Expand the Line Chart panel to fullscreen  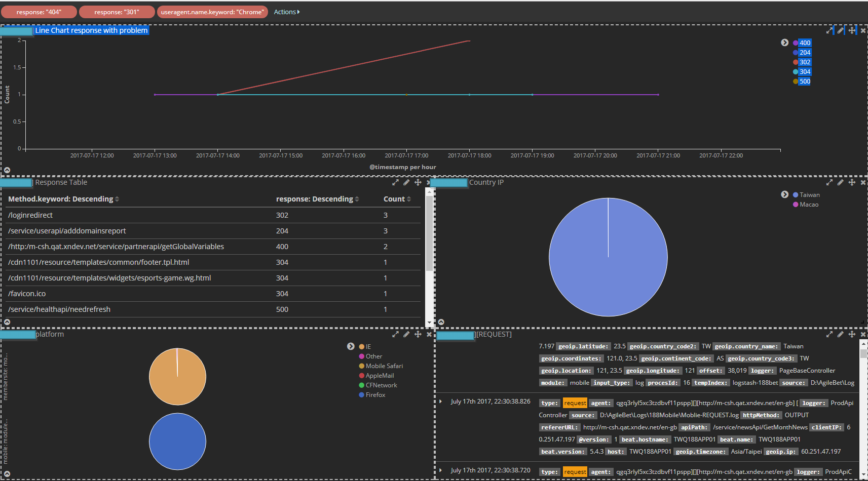(x=829, y=30)
